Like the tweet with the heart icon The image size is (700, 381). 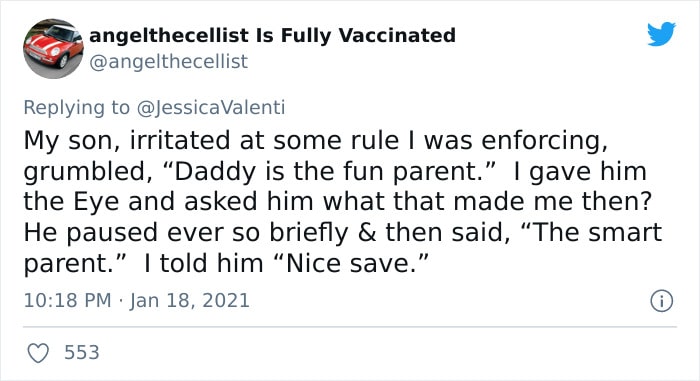(x=38, y=353)
